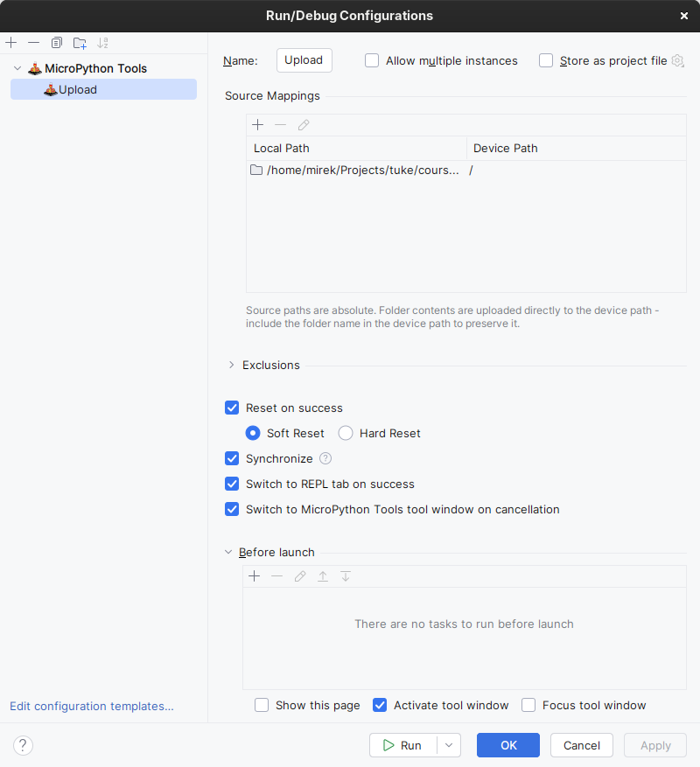Image resolution: width=700 pixels, height=767 pixels.
Task: Uncheck Activate tool window
Action: click(380, 706)
